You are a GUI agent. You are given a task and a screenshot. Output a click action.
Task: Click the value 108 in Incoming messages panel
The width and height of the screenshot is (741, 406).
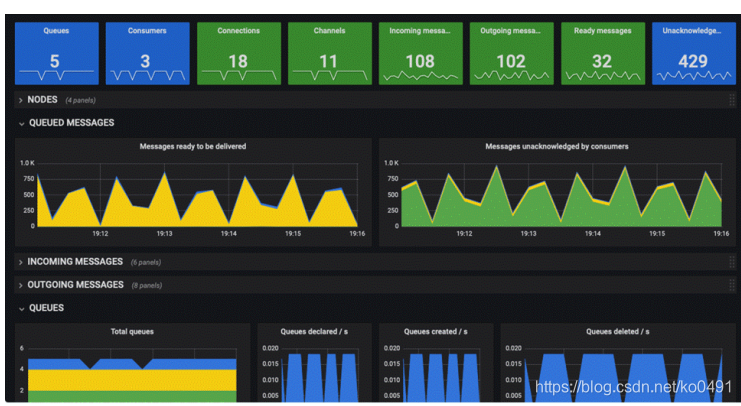[x=420, y=61]
